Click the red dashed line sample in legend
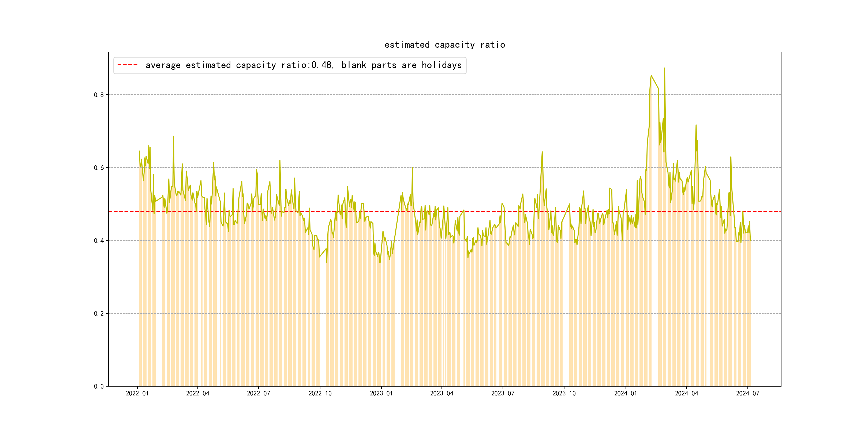Viewport: 868px width, 434px height. tap(127, 65)
